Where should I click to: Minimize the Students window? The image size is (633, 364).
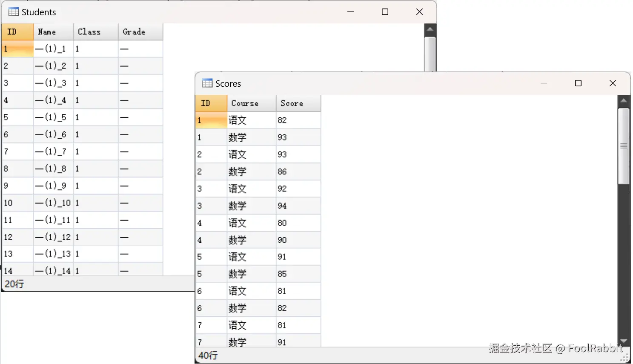coord(350,12)
